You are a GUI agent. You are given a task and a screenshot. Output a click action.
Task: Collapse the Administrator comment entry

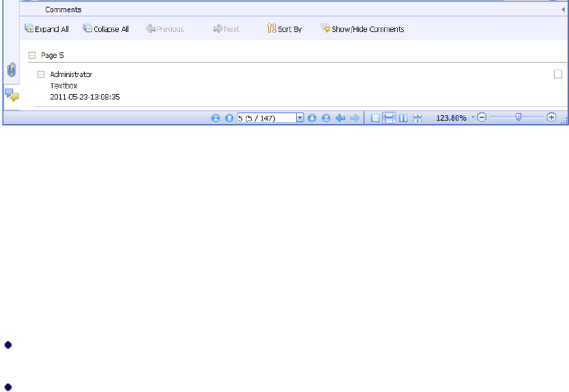[x=41, y=74]
